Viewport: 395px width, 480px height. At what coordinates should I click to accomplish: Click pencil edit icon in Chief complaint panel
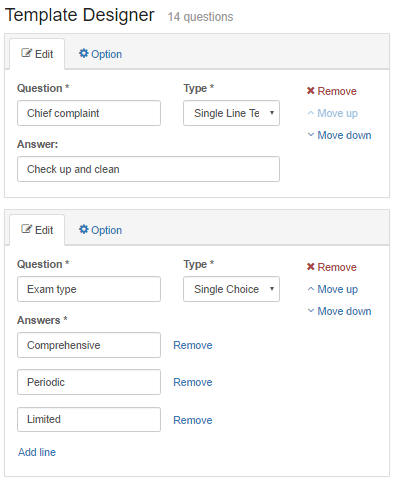tap(26, 53)
